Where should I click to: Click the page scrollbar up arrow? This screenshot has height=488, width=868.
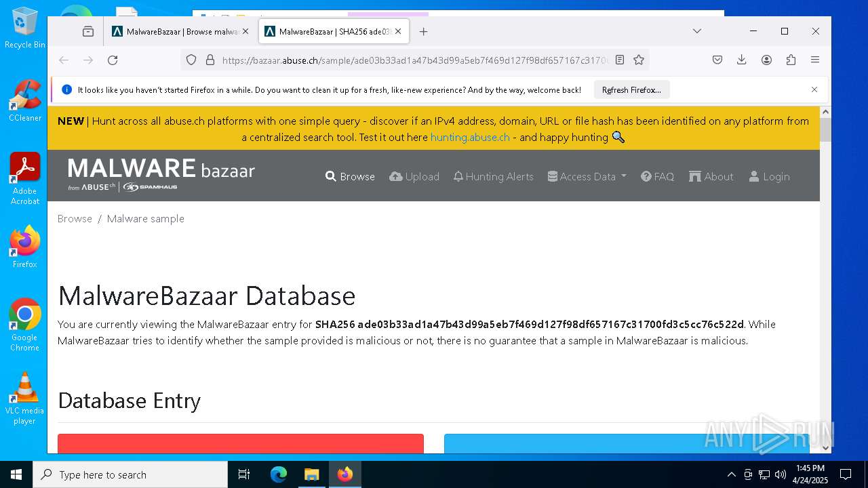pyautogui.click(x=825, y=112)
